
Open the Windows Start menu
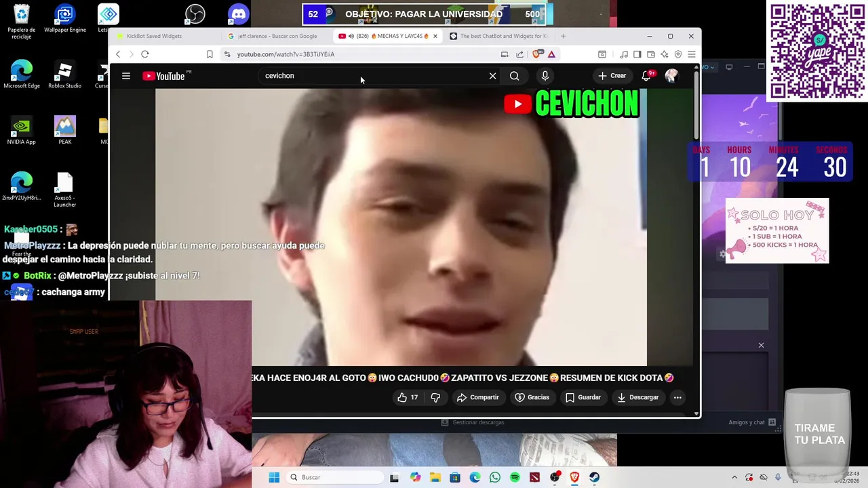coord(274,477)
